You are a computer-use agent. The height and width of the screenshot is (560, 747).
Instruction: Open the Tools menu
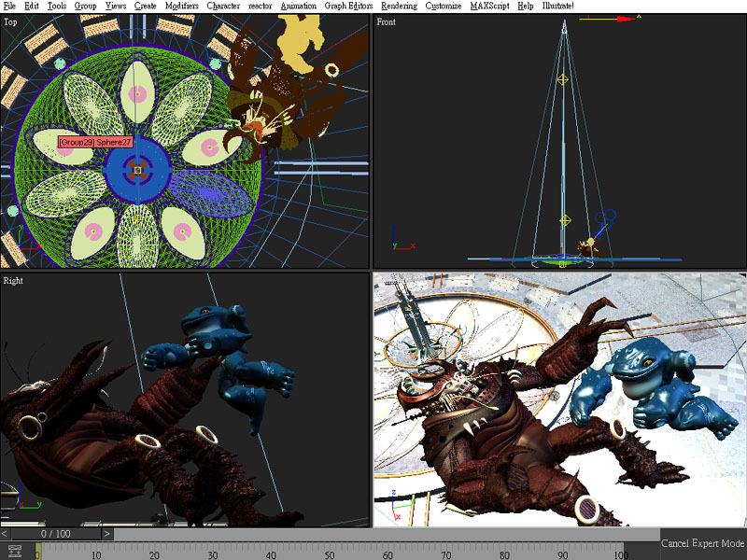(x=57, y=6)
